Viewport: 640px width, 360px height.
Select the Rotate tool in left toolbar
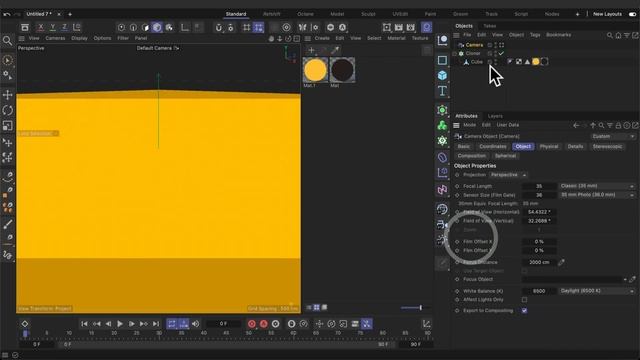click(7, 110)
